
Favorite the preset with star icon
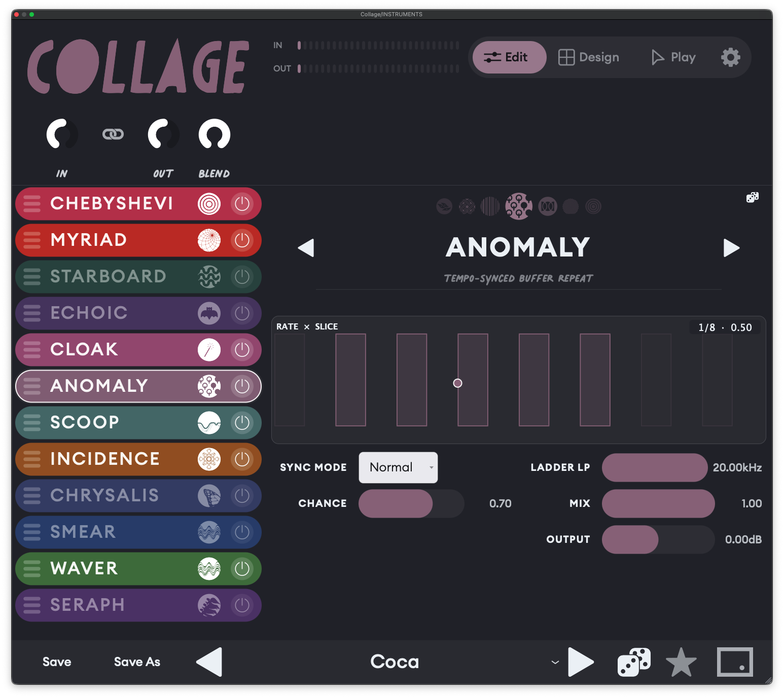point(681,662)
